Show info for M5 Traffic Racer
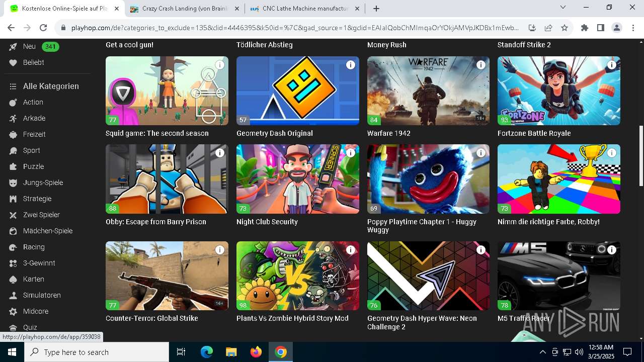 pos(612,250)
